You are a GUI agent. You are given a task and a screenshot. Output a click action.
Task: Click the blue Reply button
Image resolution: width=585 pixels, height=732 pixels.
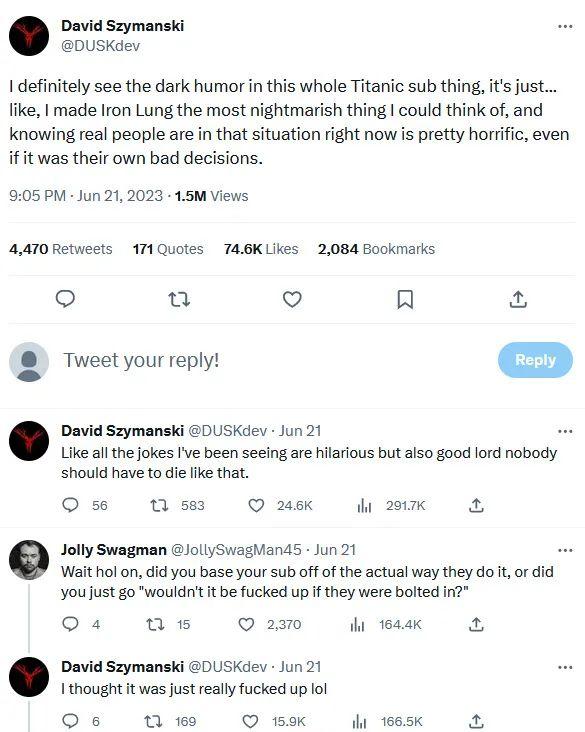pos(535,360)
